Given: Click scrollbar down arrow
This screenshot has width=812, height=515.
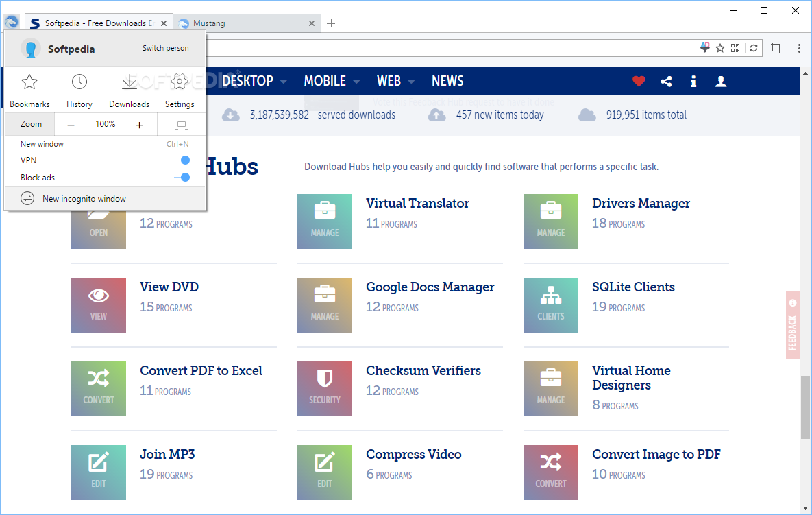Looking at the screenshot, I should click(x=805, y=508).
